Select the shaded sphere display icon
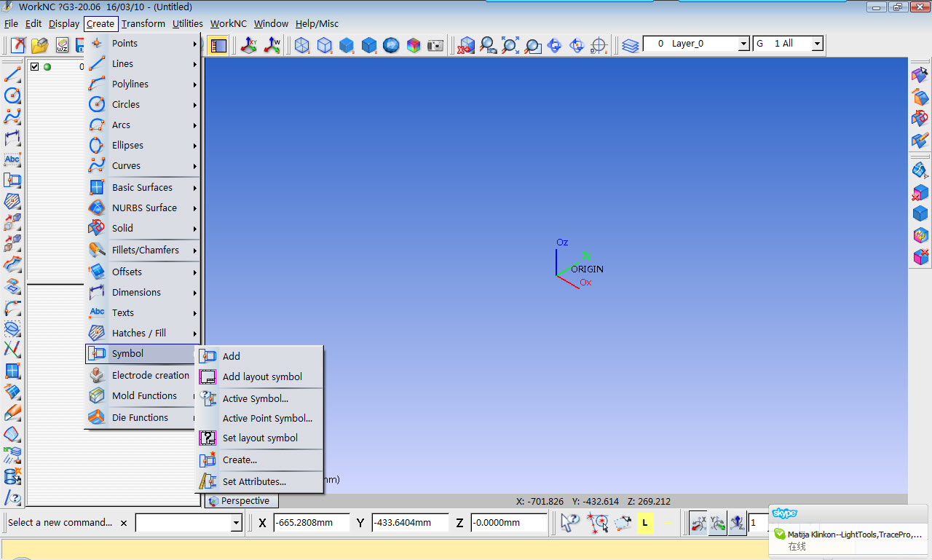The image size is (932, 560). 391,45
